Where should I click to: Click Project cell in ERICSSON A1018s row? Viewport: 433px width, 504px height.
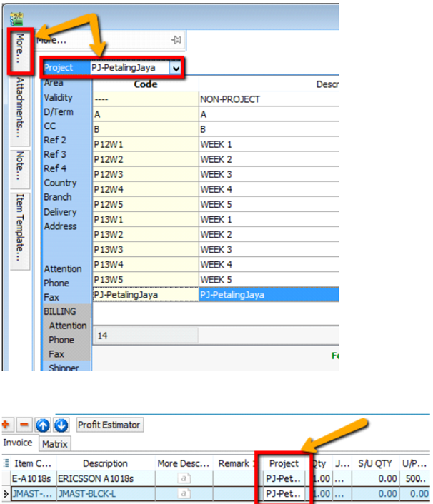(x=284, y=478)
